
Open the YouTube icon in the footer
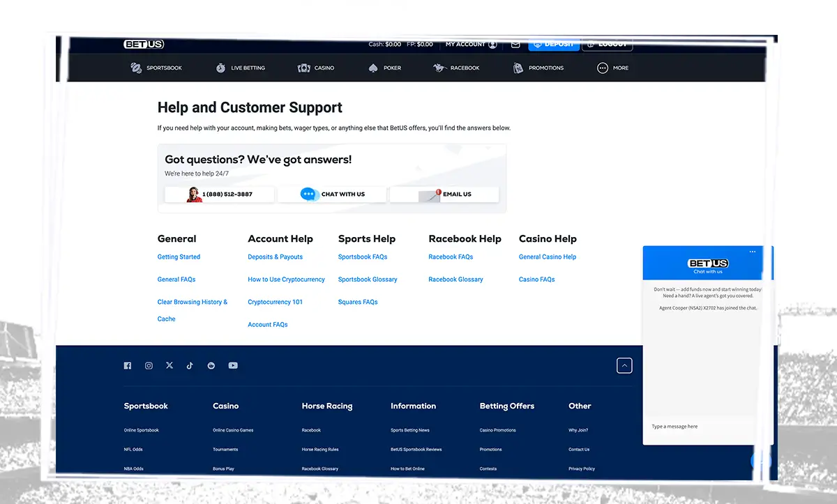(x=233, y=365)
